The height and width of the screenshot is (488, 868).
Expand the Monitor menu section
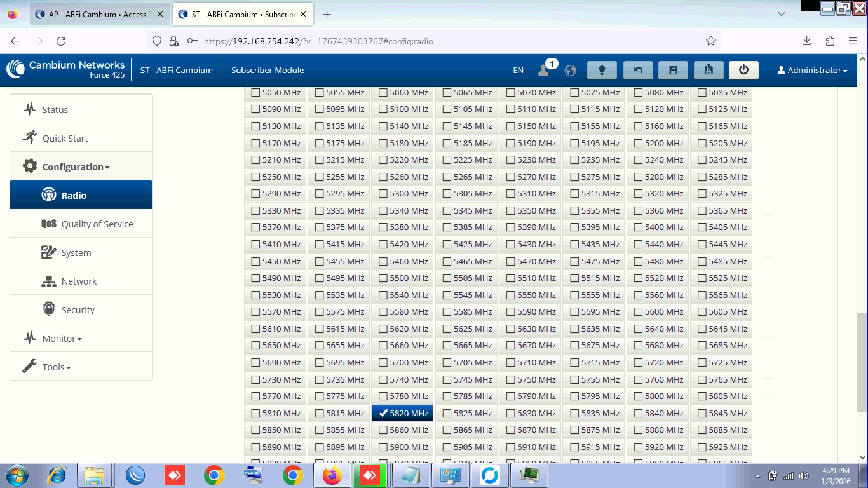tap(62, 339)
